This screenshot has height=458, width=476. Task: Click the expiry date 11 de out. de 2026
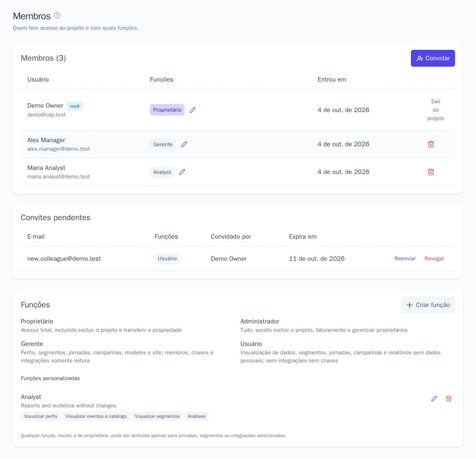click(x=317, y=259)
